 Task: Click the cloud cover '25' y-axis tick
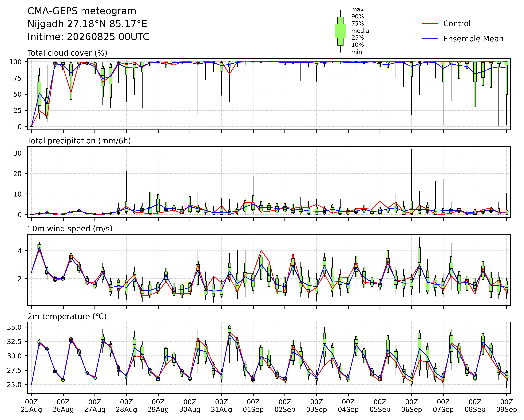18,111
